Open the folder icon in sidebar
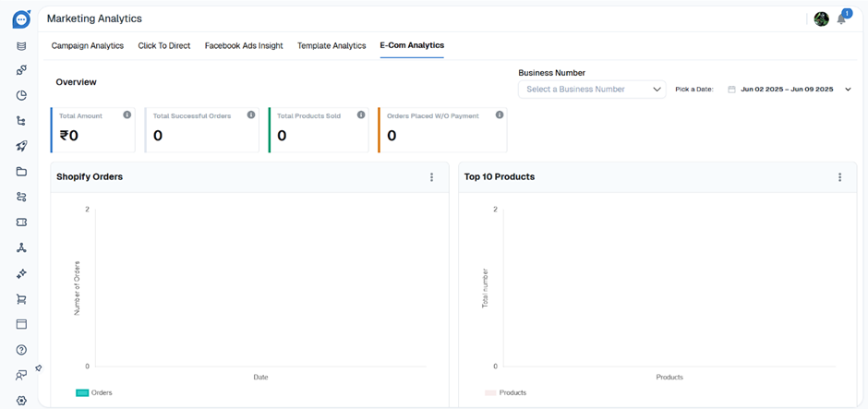This screenshot has height=409, width=868. pyautogui.click(x=21, y=172)
